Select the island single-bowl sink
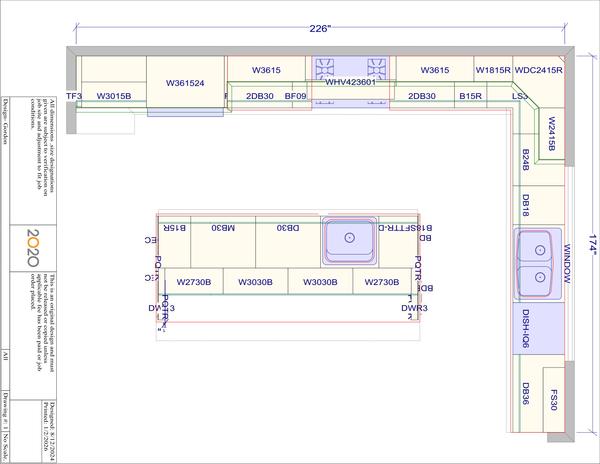The height and width of the screenshot is (464, 600). pos(350,238)
